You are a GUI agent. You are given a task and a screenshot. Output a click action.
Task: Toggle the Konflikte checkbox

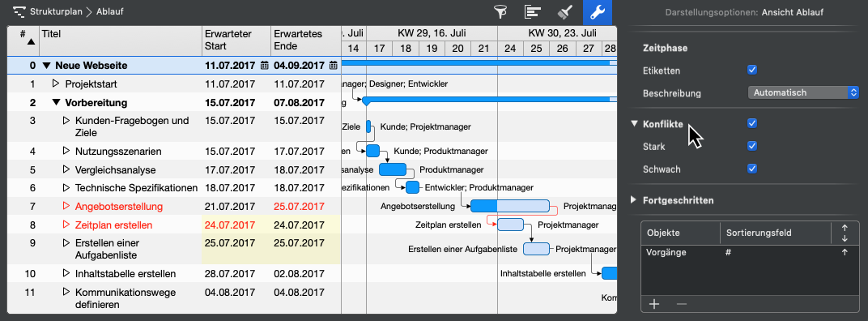pos(751,123)
